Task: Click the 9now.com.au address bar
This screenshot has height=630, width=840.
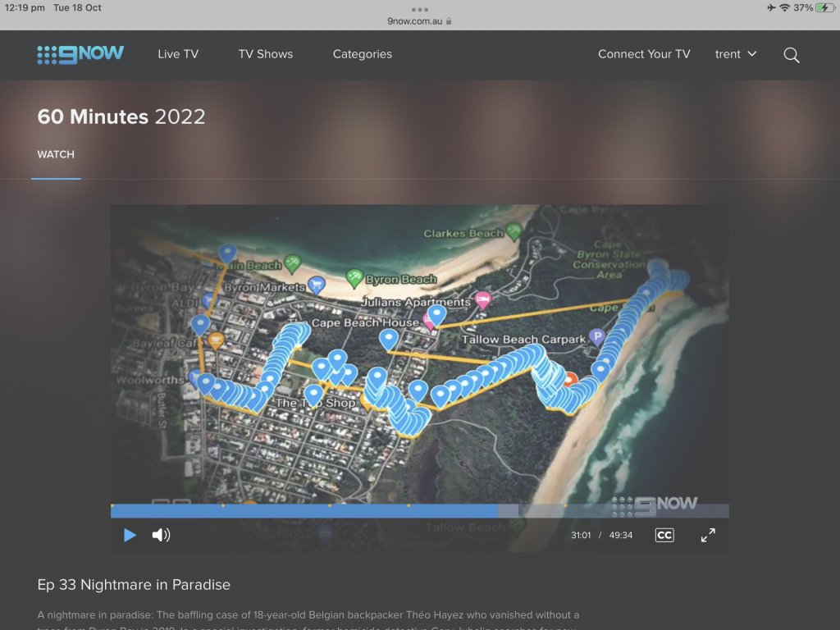Action: 419,21
